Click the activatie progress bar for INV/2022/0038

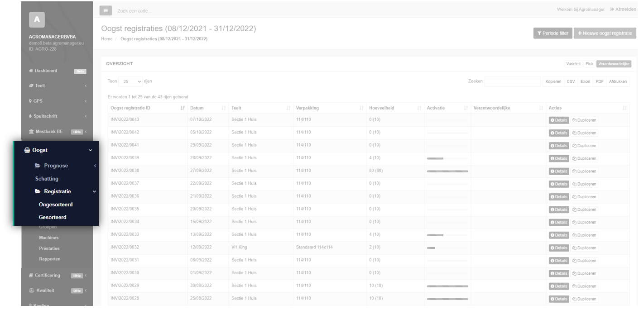click(447, 171)
